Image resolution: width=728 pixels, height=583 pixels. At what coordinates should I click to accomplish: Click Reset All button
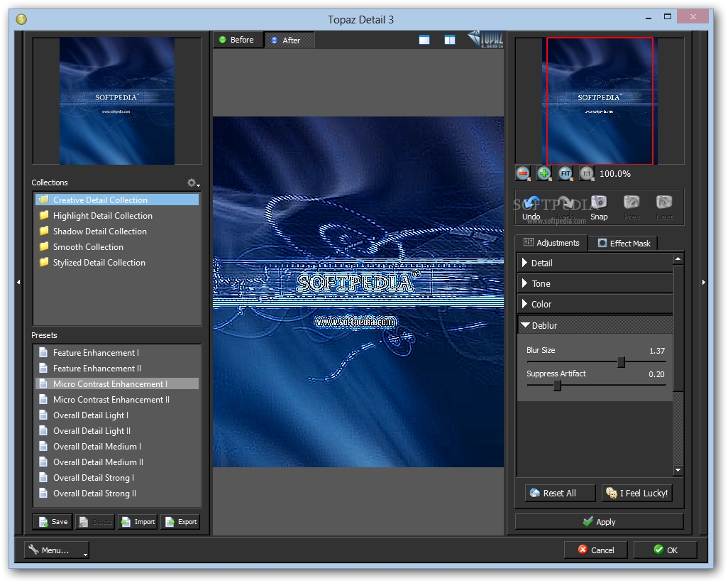560,493
